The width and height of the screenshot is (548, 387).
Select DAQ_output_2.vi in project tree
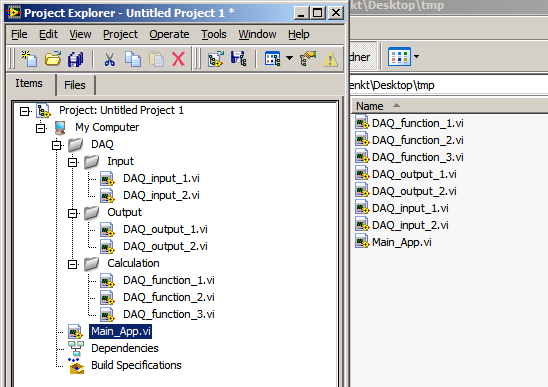165,246
